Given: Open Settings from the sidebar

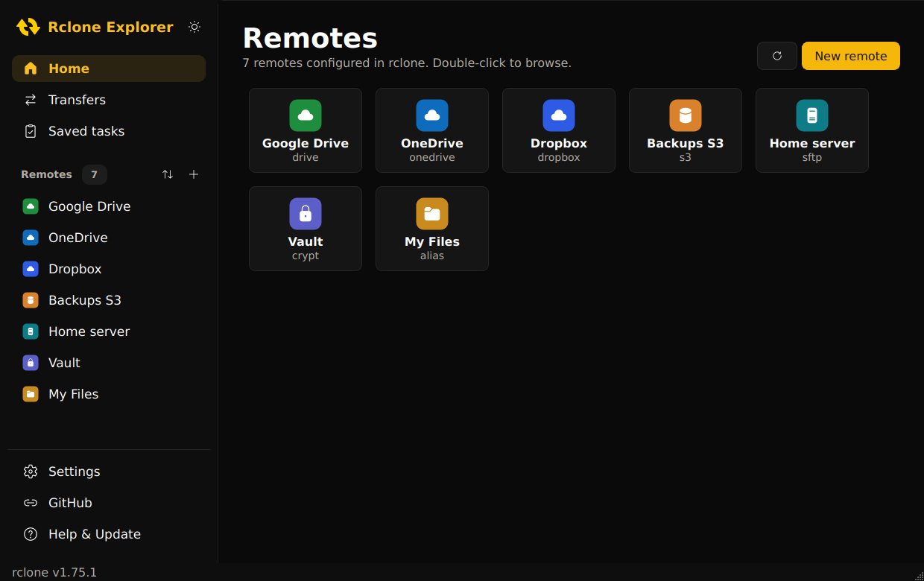Looking at the screenshot, I should (109, 472).
